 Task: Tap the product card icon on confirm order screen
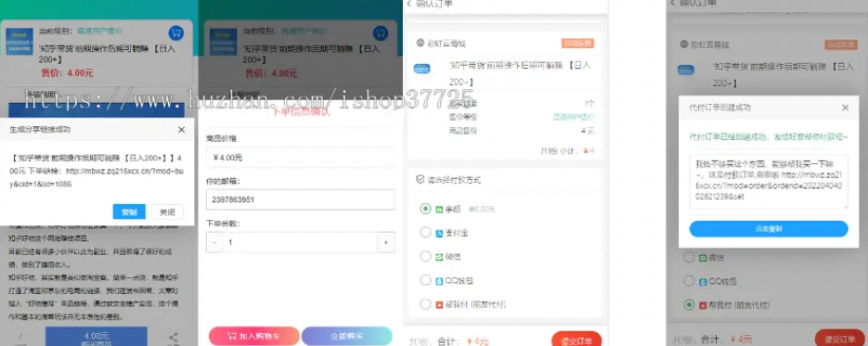[x=421, y=69]
